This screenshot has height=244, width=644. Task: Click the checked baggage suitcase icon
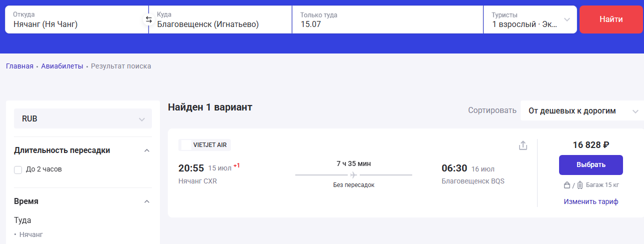click(x=580, y=185)
